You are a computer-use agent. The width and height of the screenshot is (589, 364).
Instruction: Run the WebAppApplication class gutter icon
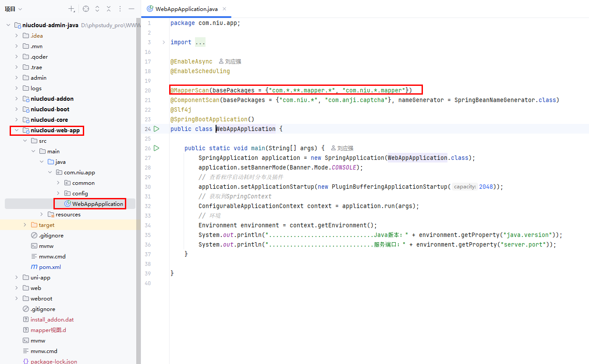pyautogui.click(x=156, y=129)
